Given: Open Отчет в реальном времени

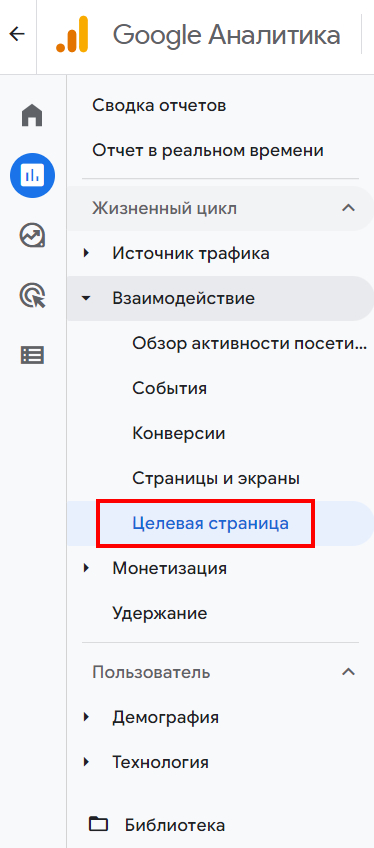Looking at the screenshot, I should pyautogui.click(x=208, y=150).
